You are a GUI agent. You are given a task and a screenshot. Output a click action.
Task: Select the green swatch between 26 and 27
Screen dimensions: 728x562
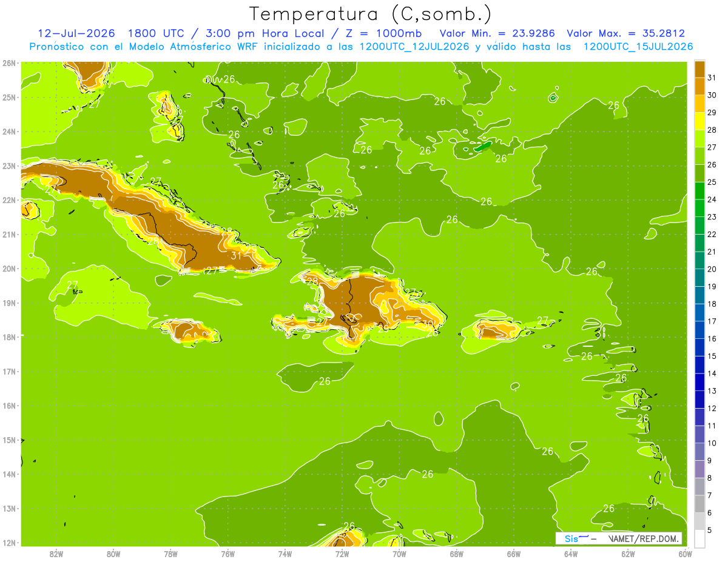coord(699,156)
